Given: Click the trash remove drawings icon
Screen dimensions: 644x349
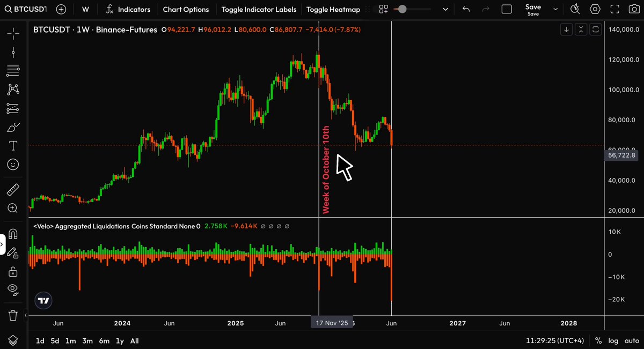Looking at the screenshot, I should click(x=13, y=315).
